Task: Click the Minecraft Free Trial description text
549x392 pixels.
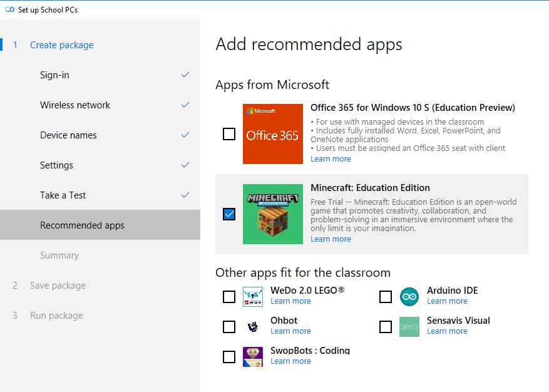Action: pos(414,215)
